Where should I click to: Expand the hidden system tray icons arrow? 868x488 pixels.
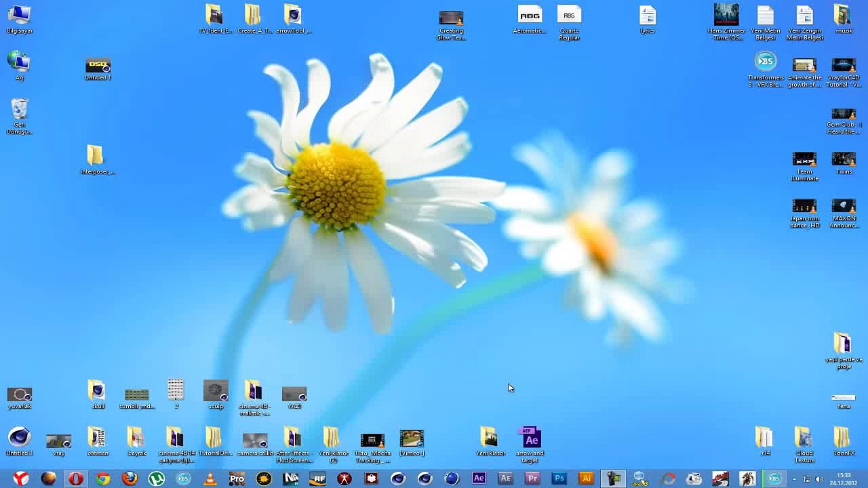(794, 479)
